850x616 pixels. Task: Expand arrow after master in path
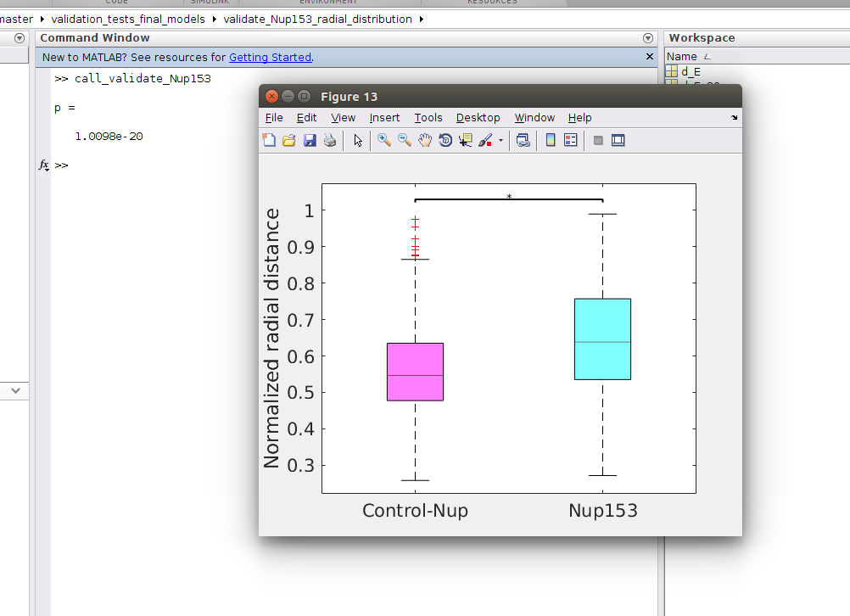point(42,19)
